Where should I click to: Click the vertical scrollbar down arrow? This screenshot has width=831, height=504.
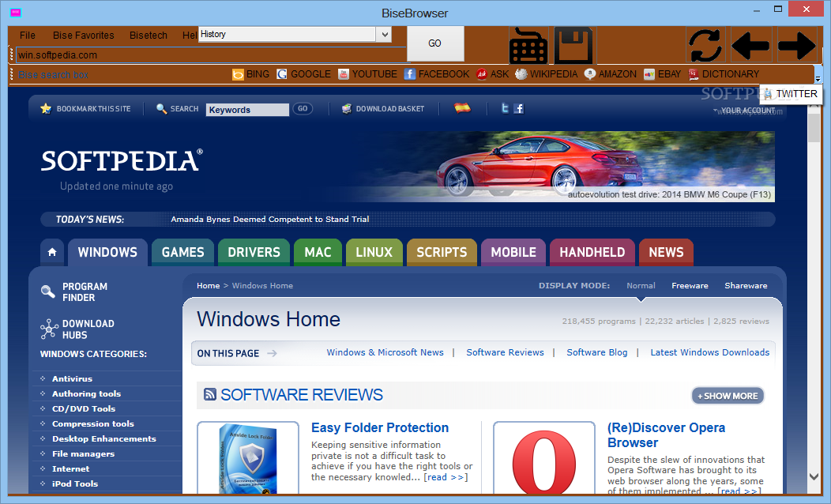[x=814, y=476]
